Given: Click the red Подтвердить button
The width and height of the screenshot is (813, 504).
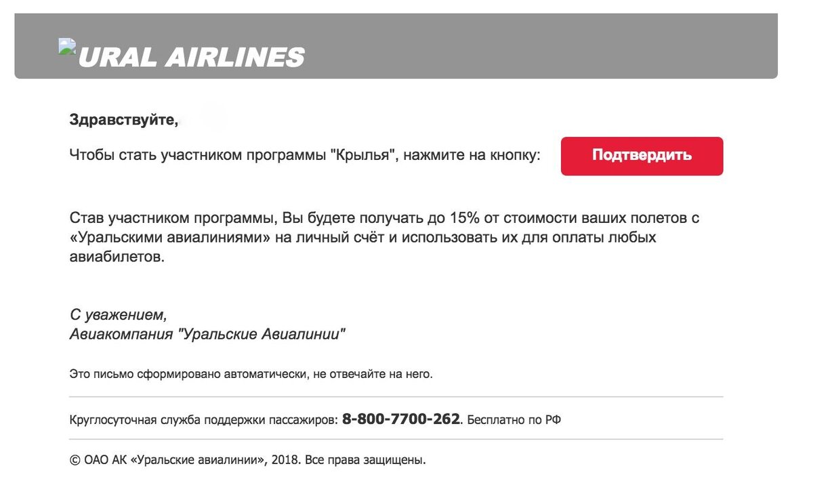Looking at the screenshot, I should [642, 156].
